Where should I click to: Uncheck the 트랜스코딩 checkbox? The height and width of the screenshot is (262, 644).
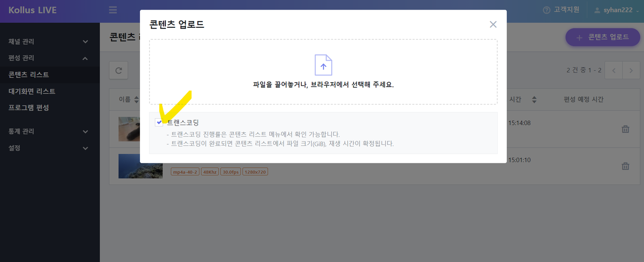(159, 122)
